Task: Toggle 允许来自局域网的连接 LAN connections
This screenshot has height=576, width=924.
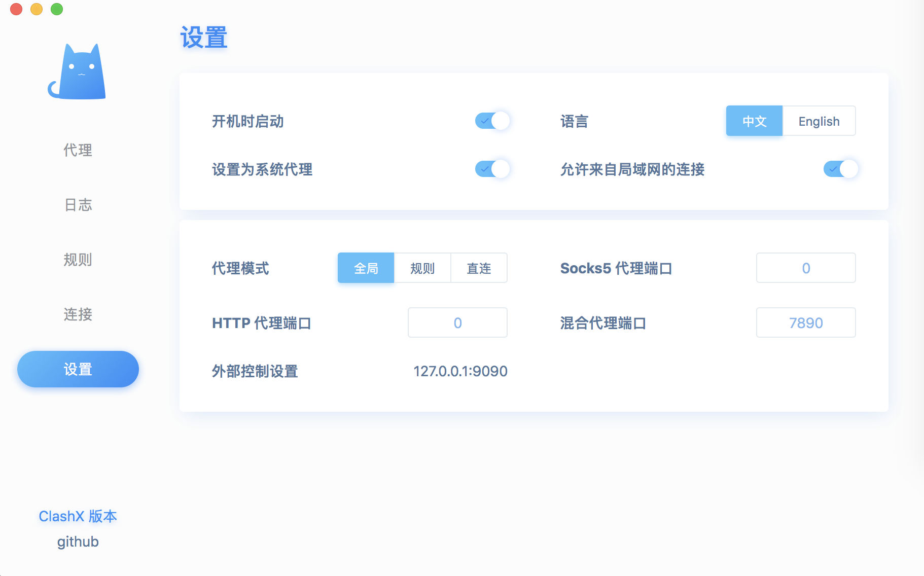Action: 840,169
